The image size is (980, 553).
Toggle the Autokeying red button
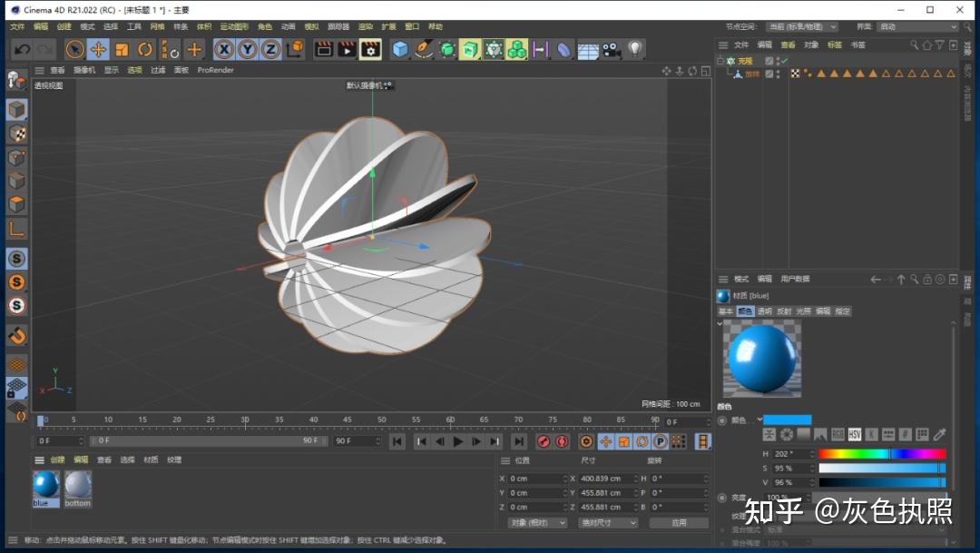point(562,441)
